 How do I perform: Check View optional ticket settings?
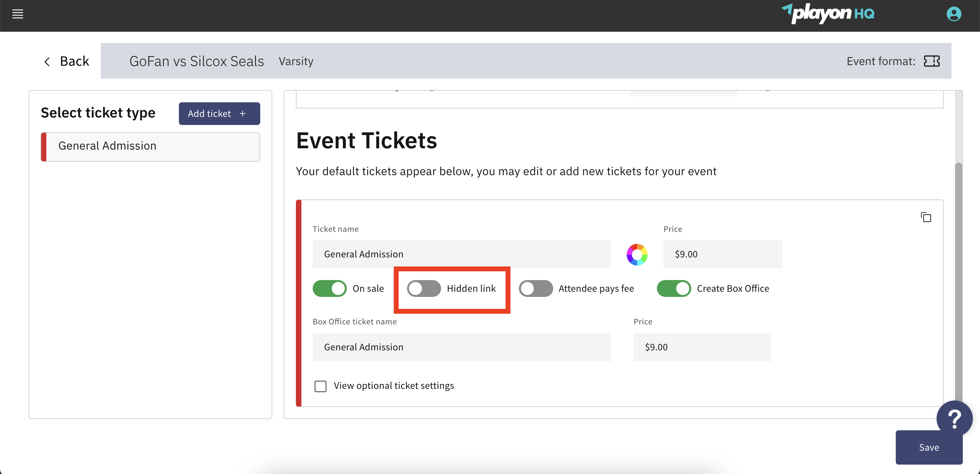pos(320,386)
